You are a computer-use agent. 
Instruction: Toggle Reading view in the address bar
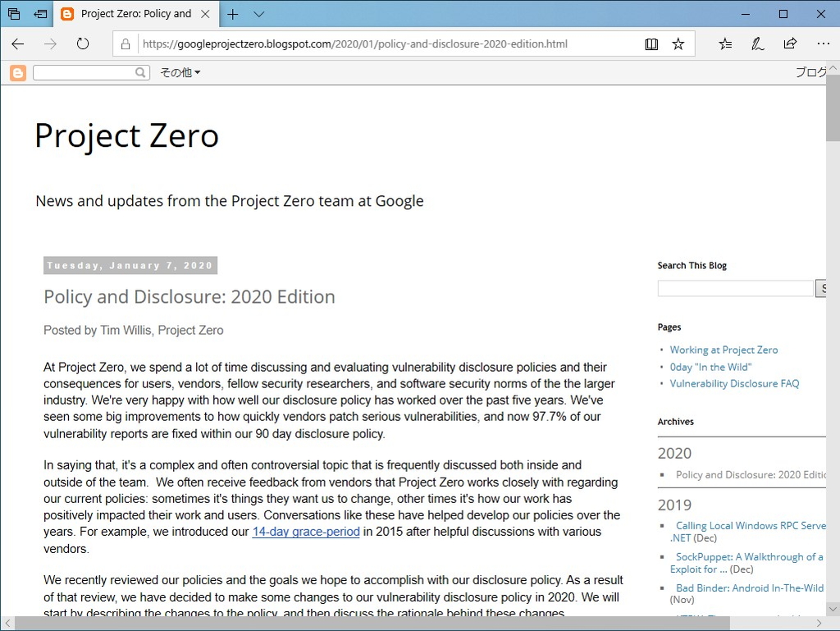[x=651, y=43]
